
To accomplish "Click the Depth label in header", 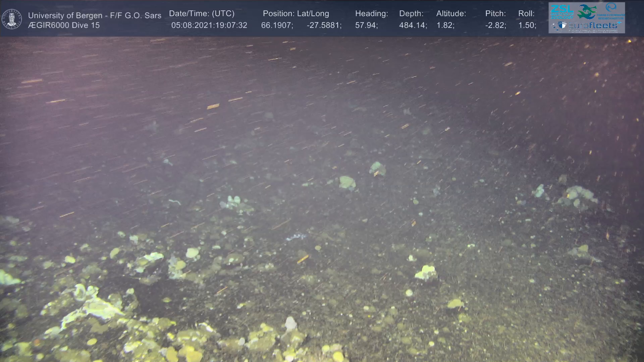I will click(x=411, y=13).
